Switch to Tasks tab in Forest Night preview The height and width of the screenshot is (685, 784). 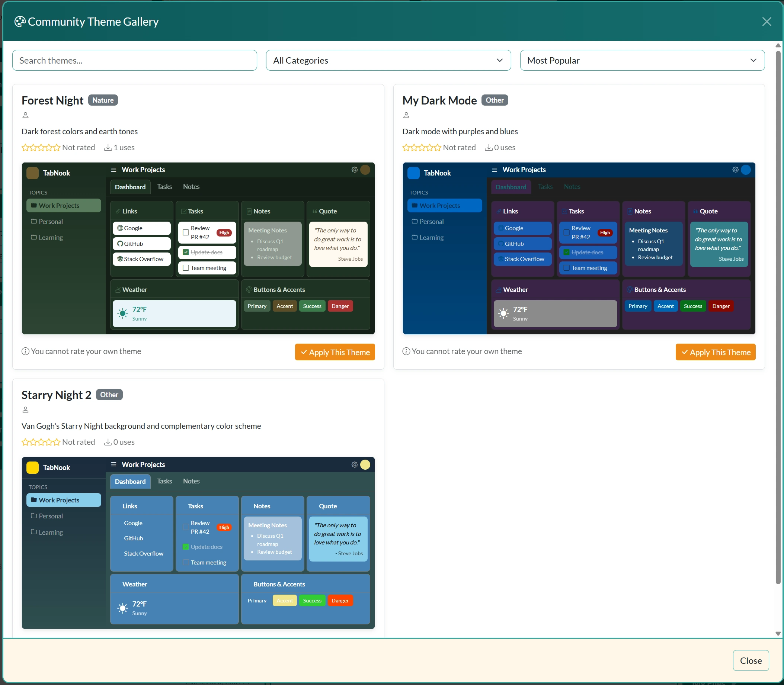point(164,187)
